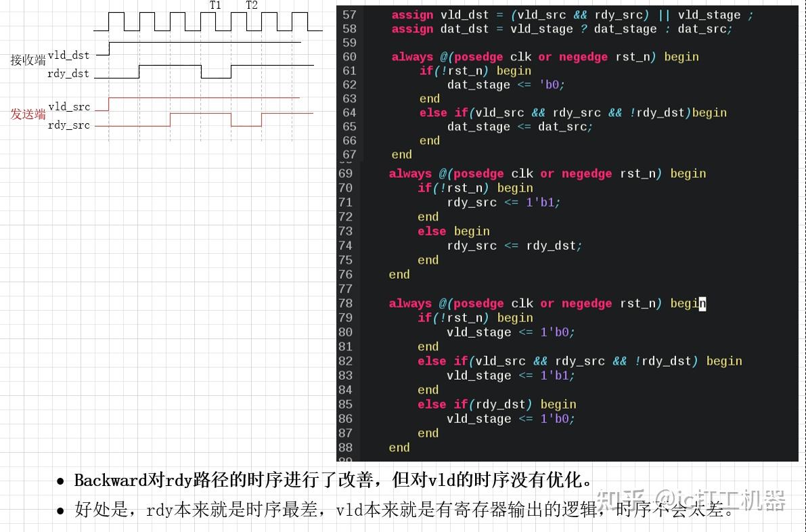This screenshot has width=806, height=532.
Task: Click the T2 timing marker
Action: click(252, 5)
